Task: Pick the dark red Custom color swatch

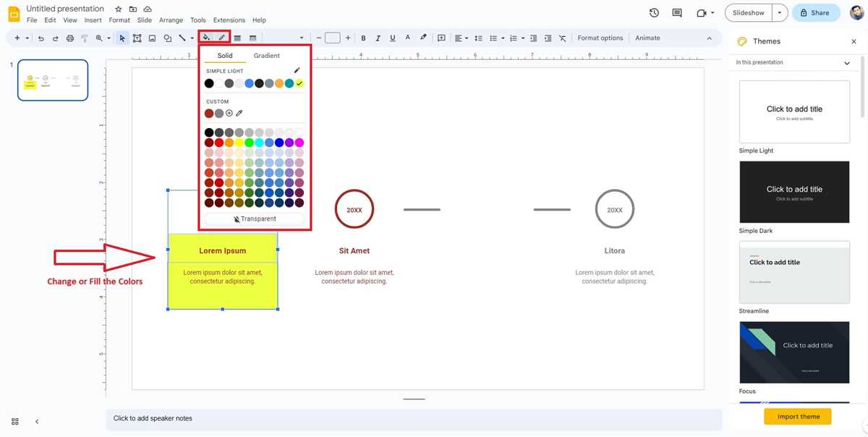Action: pos(209,113)
